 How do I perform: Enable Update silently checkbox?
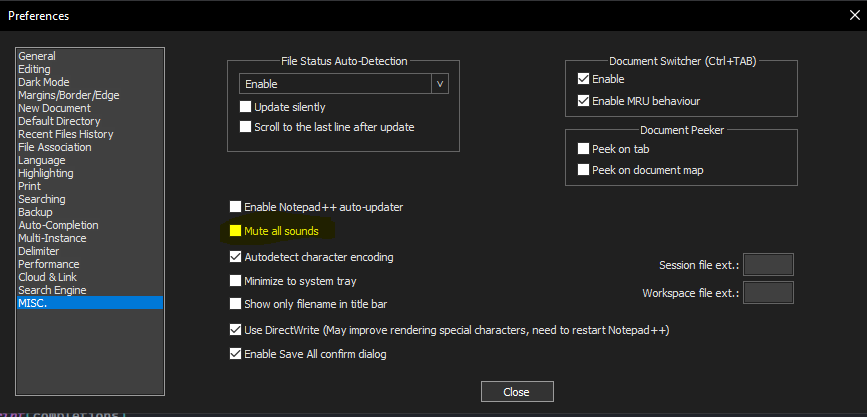pyautogui.click(x=246, y=107)
